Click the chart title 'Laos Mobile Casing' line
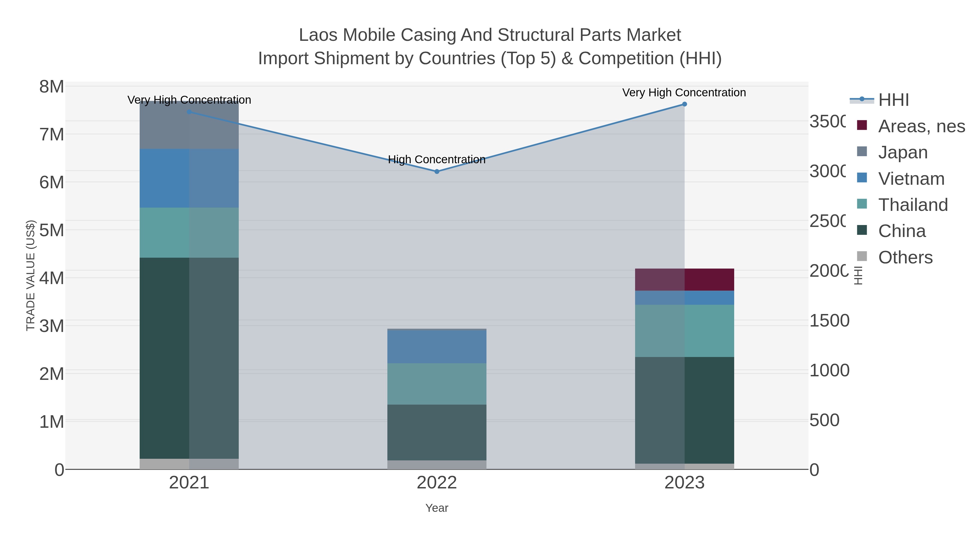Viewport: 980px width, 551px height. pyautogui.click(x=490, y=35)
